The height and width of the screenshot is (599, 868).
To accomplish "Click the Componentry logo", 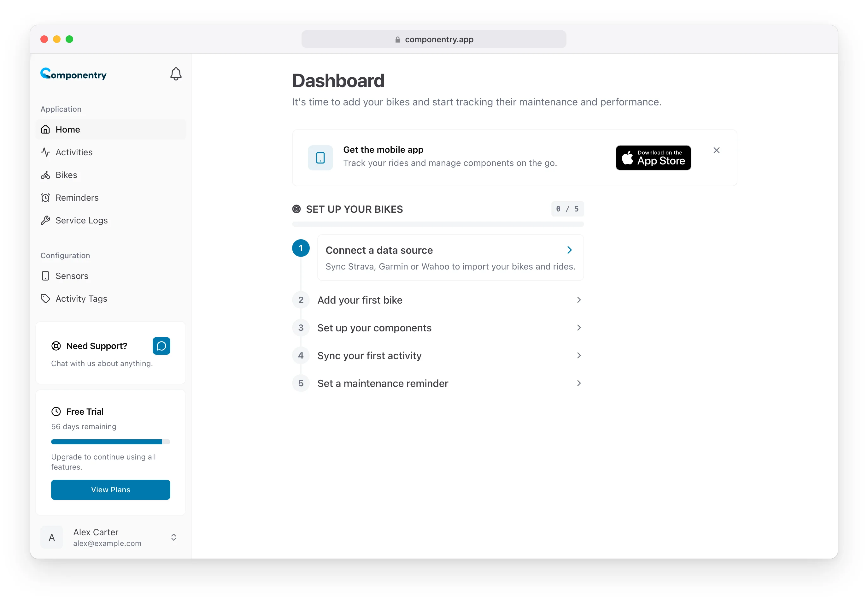I will 73,74.
